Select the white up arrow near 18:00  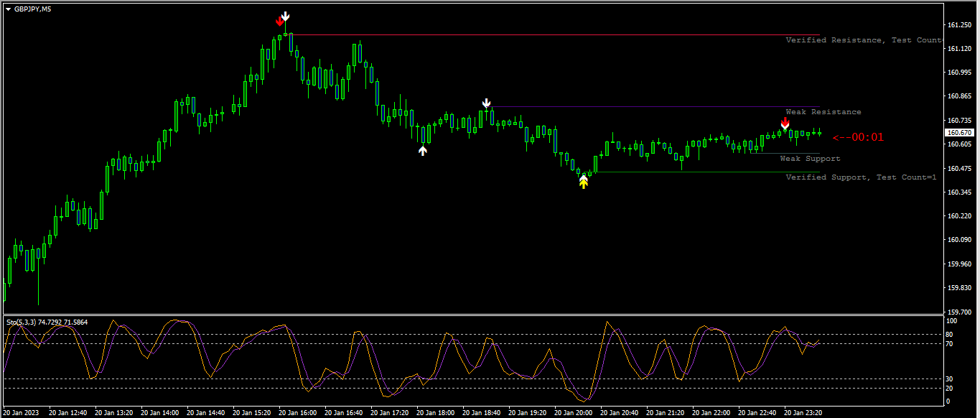(x=423, y=150)
